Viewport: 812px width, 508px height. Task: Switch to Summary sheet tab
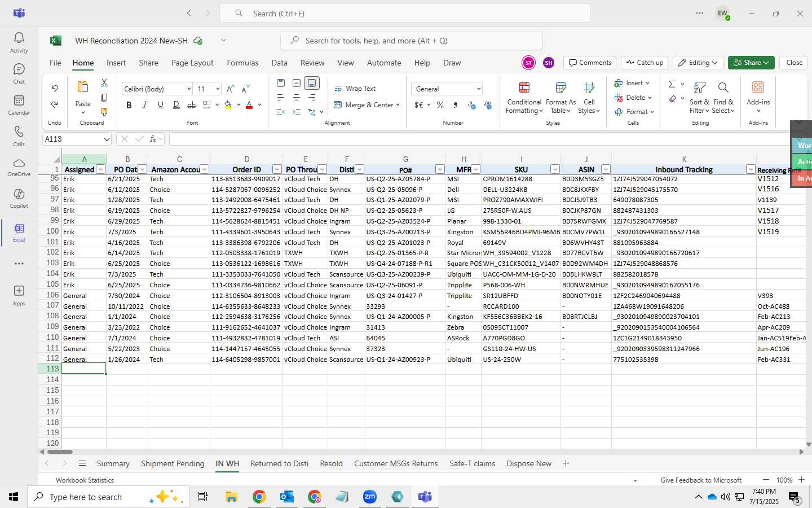point(113,463)
